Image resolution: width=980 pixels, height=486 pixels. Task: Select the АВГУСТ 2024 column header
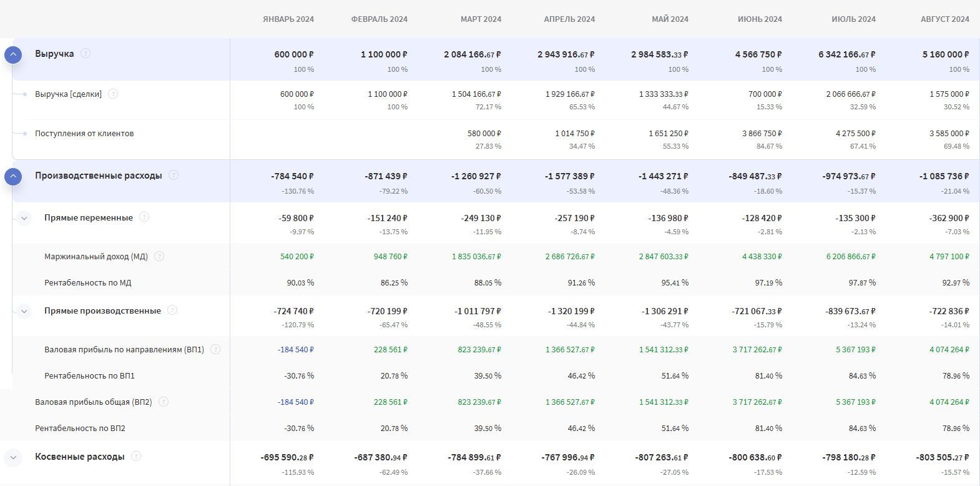(944, 19)
